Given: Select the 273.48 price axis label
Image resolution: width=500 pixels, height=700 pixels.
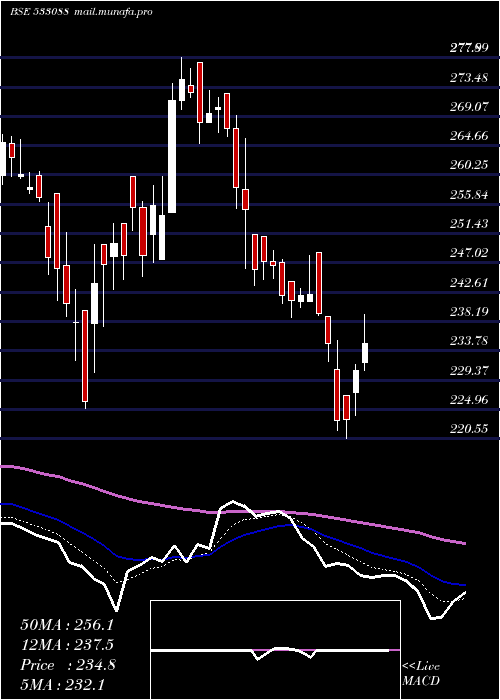Looking at the screenshot, I should point(469,78).
